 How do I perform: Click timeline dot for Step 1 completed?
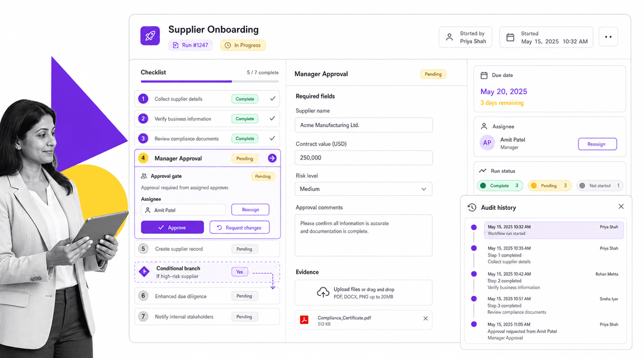474,248
